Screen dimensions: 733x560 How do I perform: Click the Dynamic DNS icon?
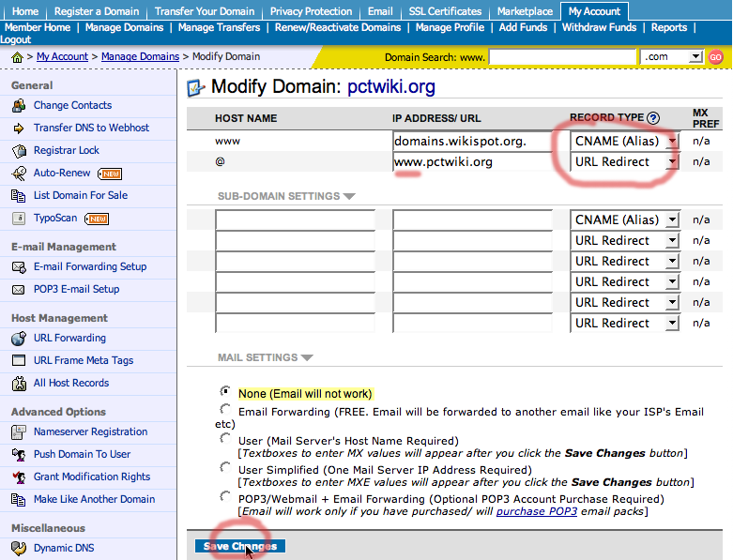[19, 548]
